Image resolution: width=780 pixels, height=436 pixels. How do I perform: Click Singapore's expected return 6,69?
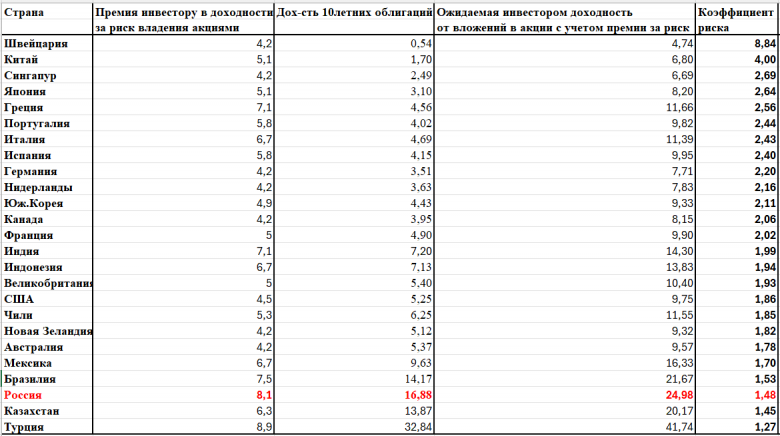[x=682, y=76]
